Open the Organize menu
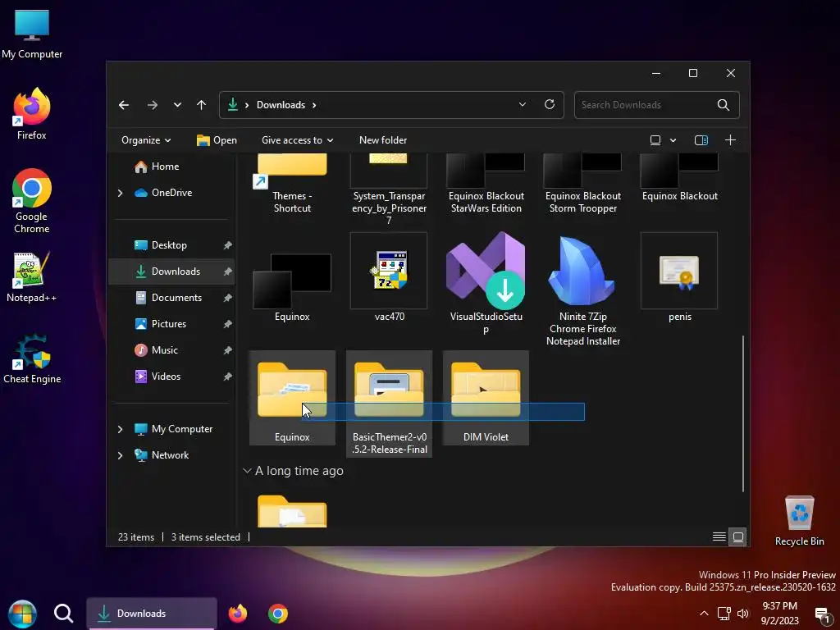The height and width of the screenshot is (630, 840). click(146, 140)
